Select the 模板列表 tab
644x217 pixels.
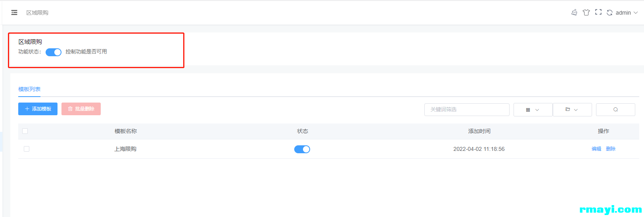(x=29, y=89)
